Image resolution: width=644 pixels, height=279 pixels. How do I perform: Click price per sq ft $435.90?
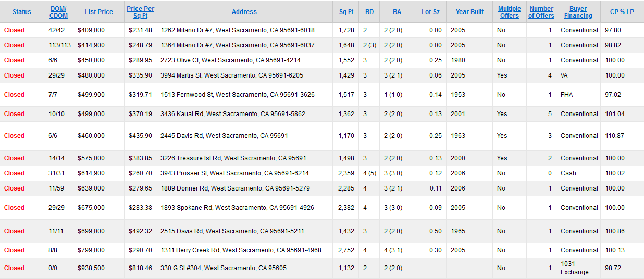point(141,136)
